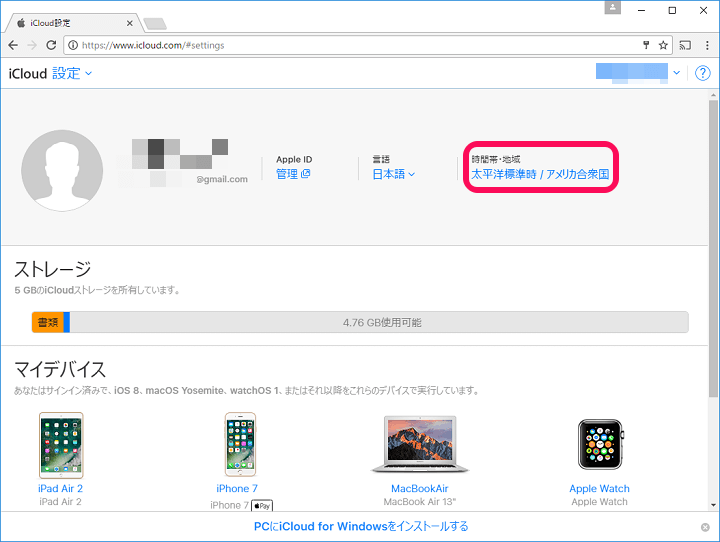Minimize the Chrome window
720x542 pixels.
pos(641,10)
